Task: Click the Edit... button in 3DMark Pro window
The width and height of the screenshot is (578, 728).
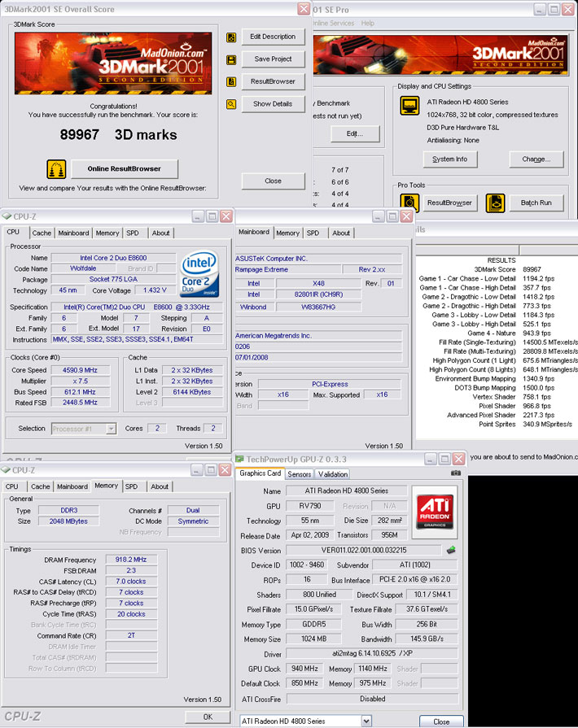Action: pyautogui.click(x=355, y=133)
